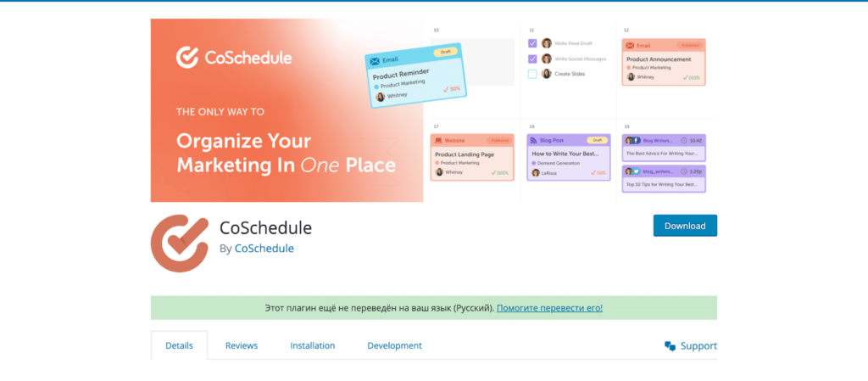Open the Reviews tab

[242, 346]
